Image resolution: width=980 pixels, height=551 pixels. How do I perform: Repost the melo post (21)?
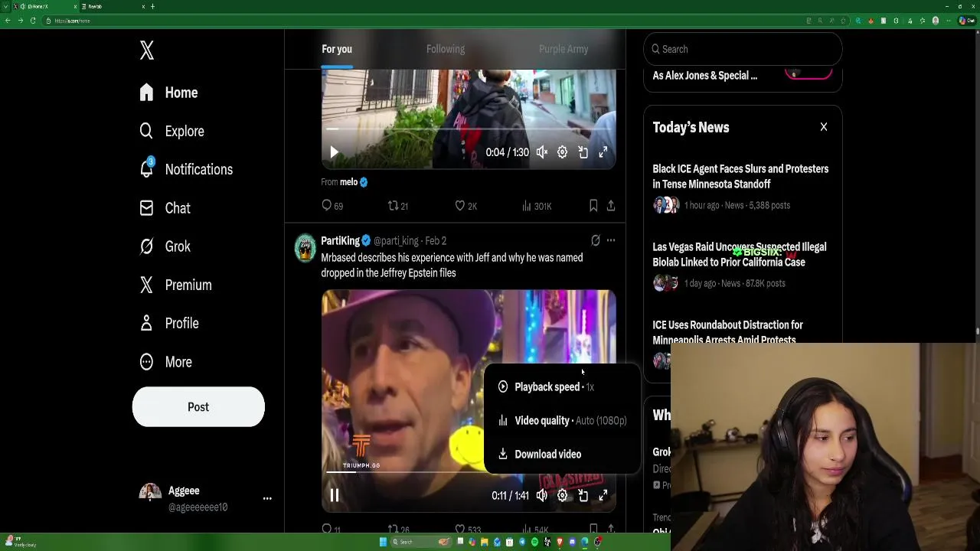coord(398,206)
